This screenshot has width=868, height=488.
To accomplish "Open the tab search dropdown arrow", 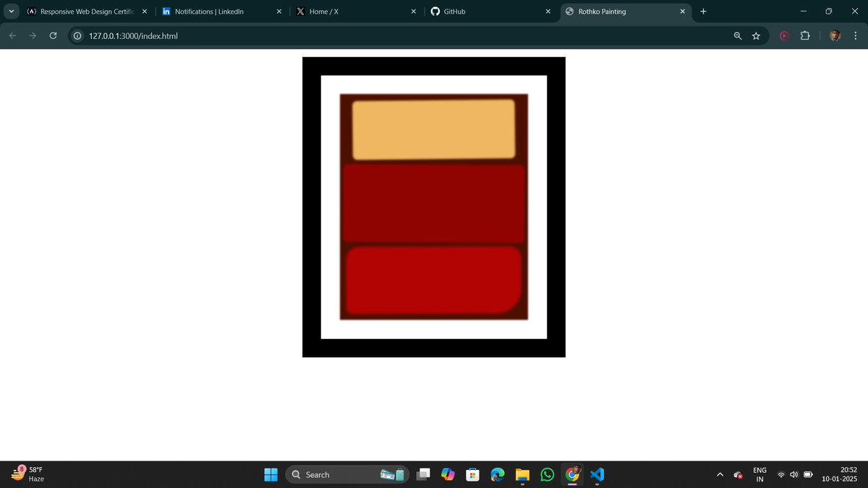I will tap(11, 11).
